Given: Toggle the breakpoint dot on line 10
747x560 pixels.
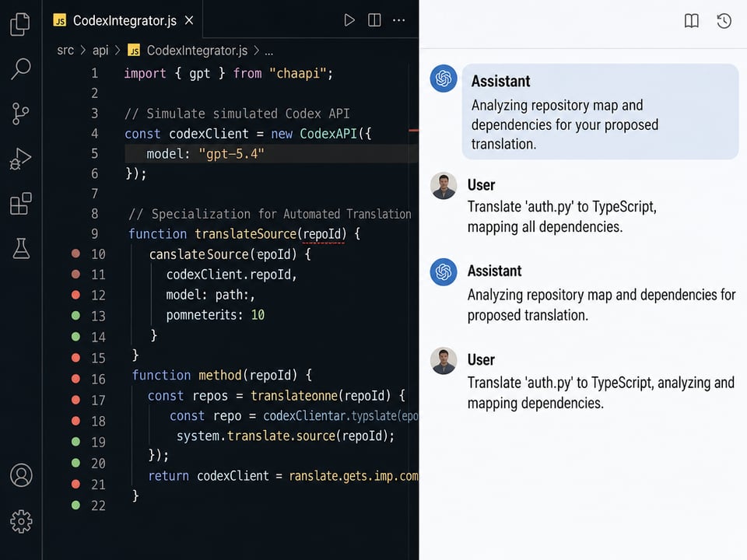Looking at the screenshot, I should coord(75,254).
